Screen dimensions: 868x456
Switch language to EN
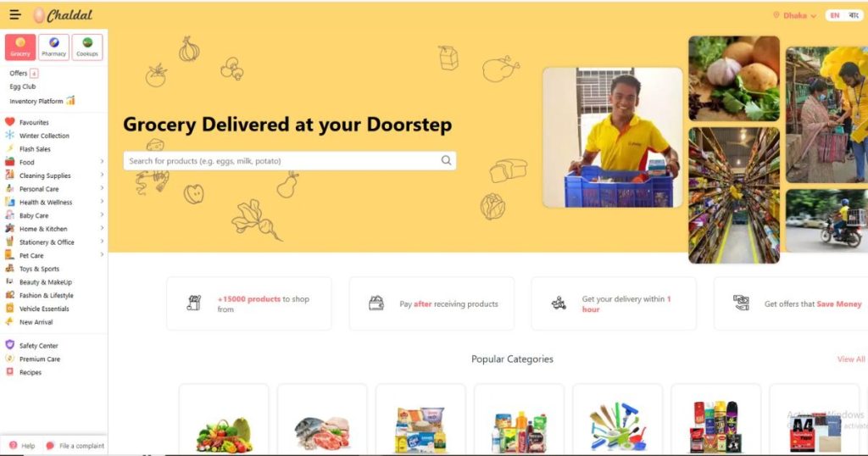click(x=835, y=15)
